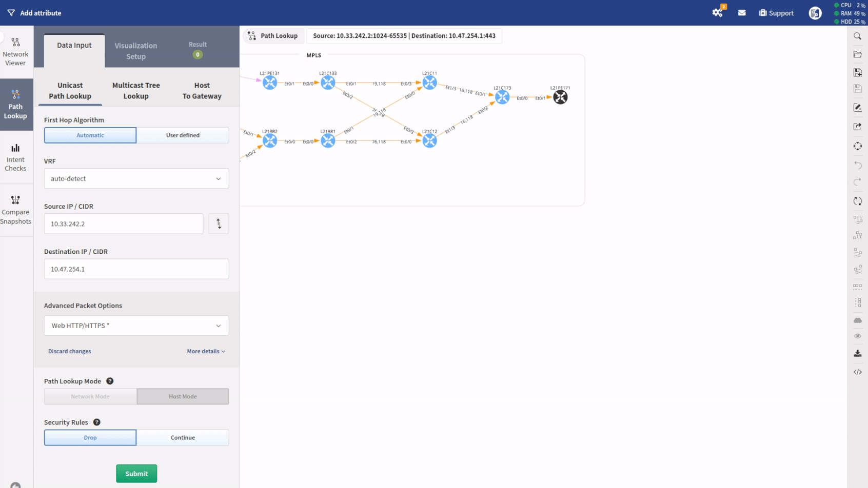868x488 pixels.
Task: Click the search icon in right toolbar
Action: point(857,36)
